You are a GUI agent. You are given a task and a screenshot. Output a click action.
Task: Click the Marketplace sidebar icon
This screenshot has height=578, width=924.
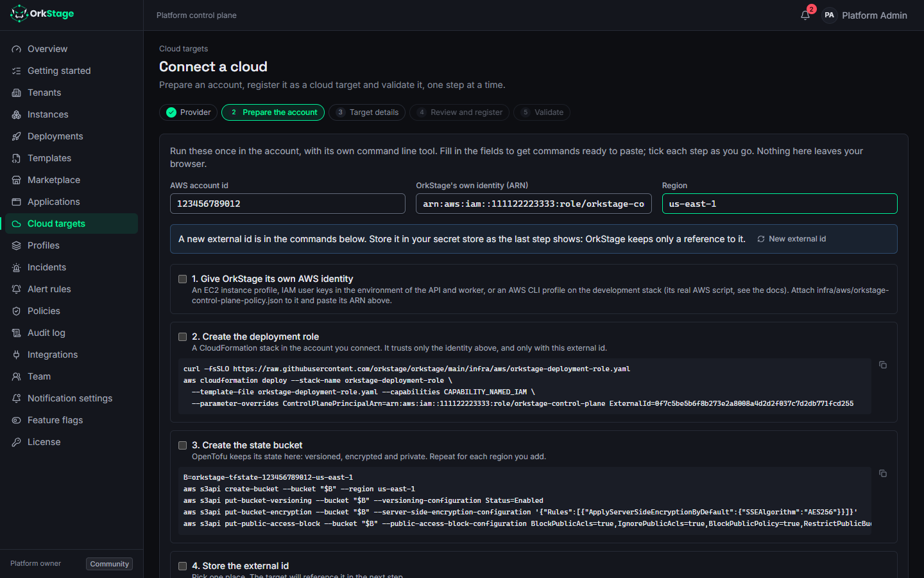(x=17, y=180)
